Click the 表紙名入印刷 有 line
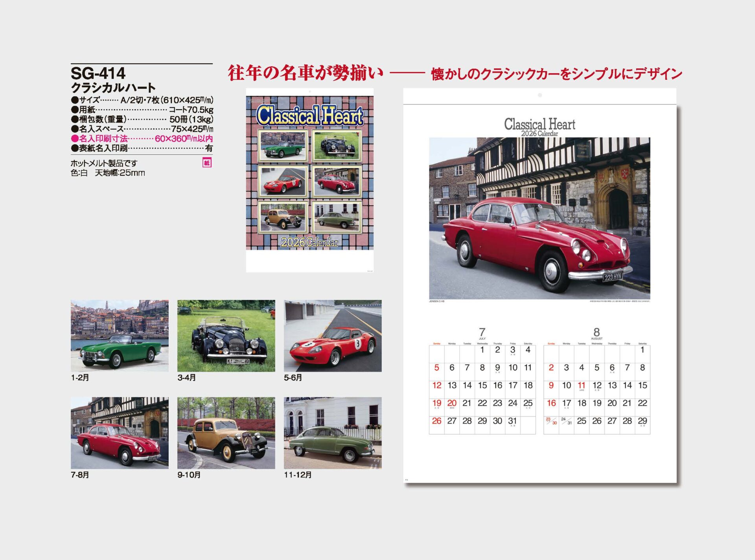 142,148
